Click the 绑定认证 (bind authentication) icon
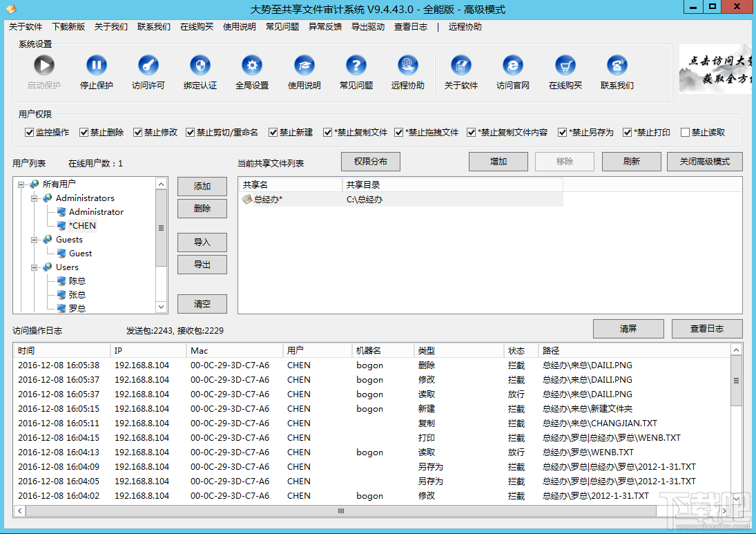 click(200, 65)
